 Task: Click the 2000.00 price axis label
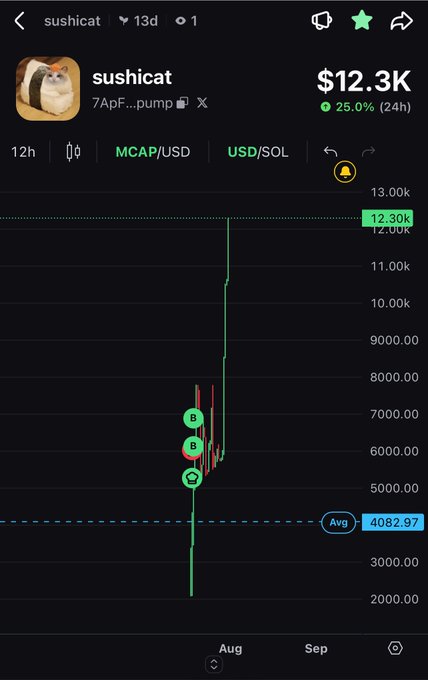394,599
